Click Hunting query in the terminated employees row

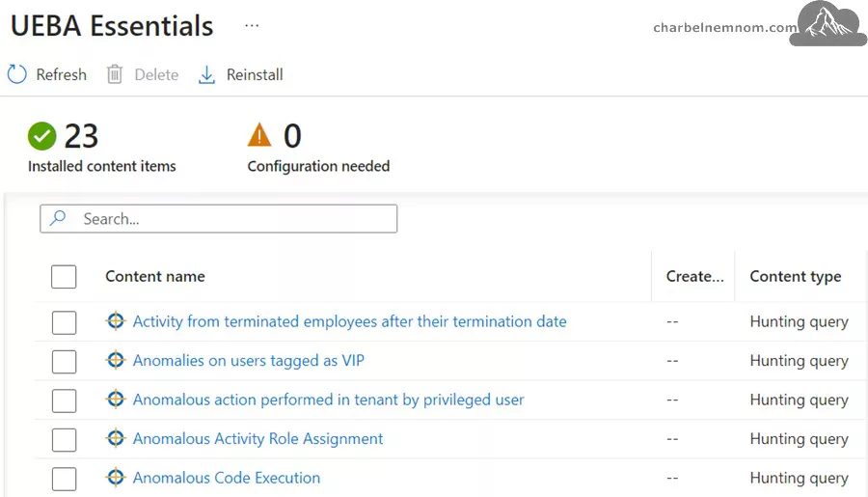point(799,322)
